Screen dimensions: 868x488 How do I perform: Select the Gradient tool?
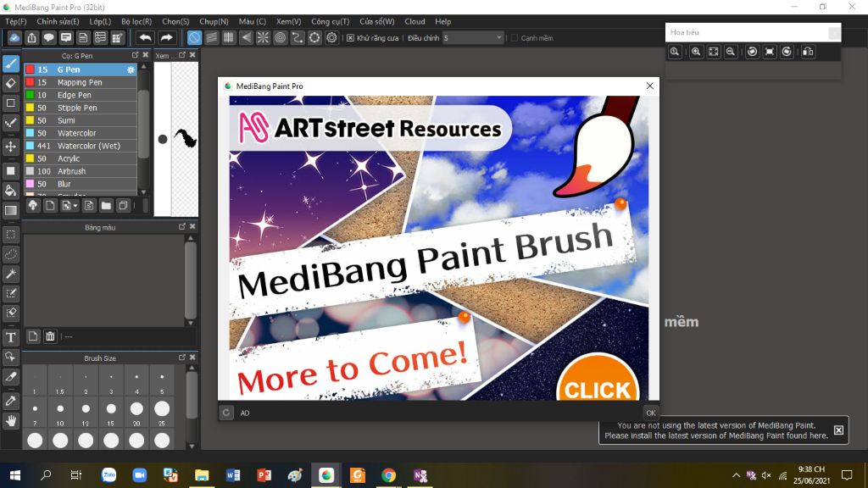pyautogui.click(x=10, y=211)
